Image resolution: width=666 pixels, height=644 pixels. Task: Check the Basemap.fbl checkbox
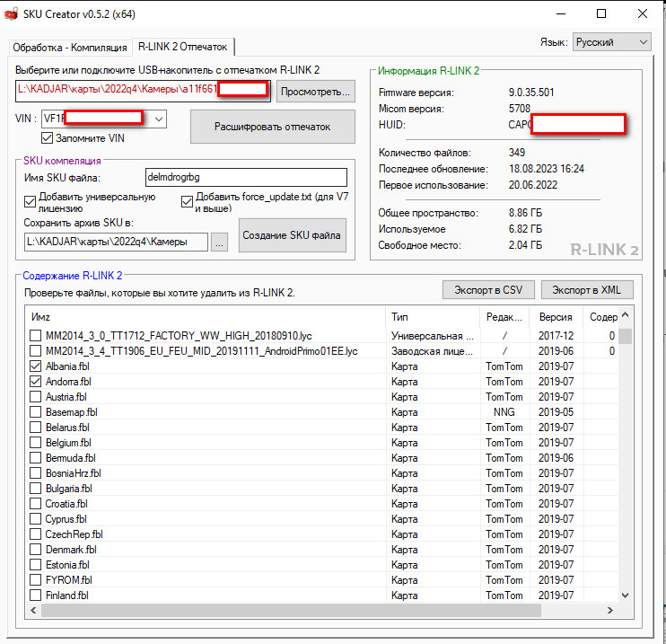coord(36,412)
